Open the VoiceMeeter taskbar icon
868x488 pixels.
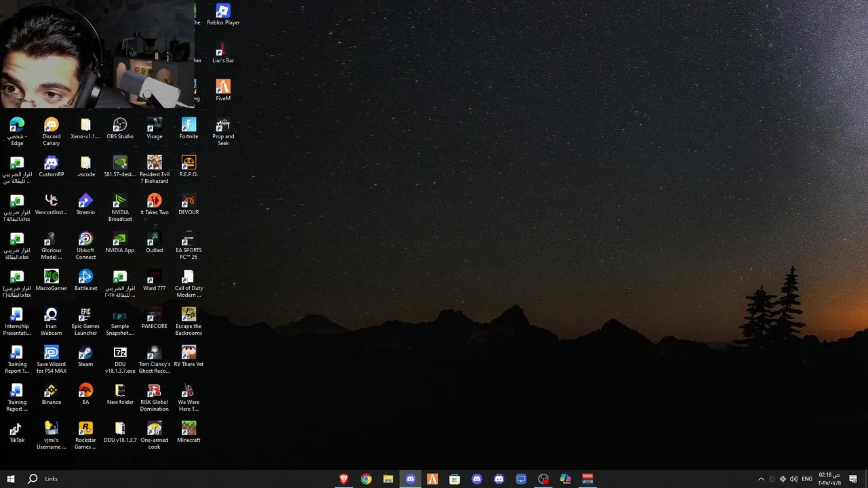point(588,479)
